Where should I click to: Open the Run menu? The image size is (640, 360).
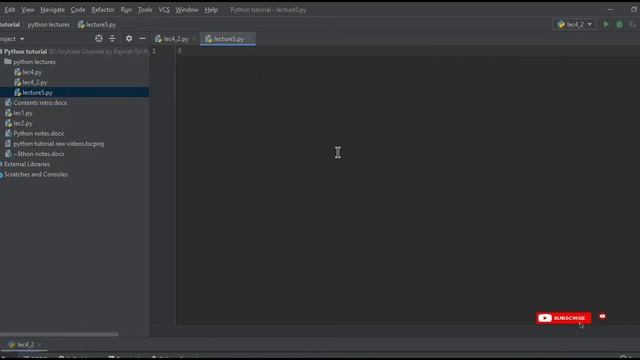tap(126, 10)
